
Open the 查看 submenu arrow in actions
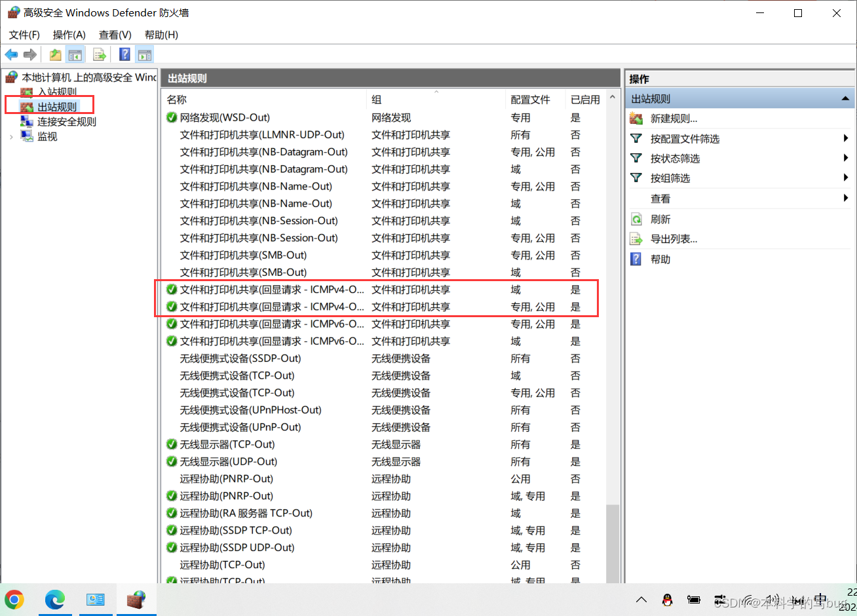click(x=846, y=198)
